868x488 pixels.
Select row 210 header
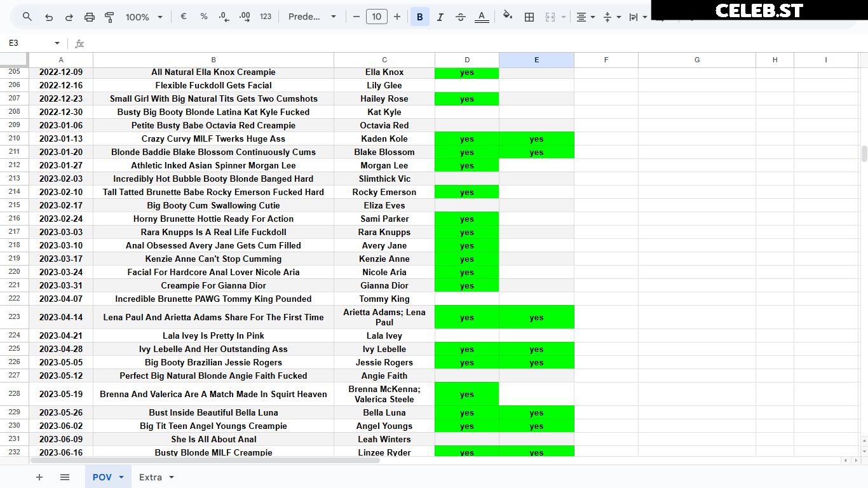click(14, 139)
